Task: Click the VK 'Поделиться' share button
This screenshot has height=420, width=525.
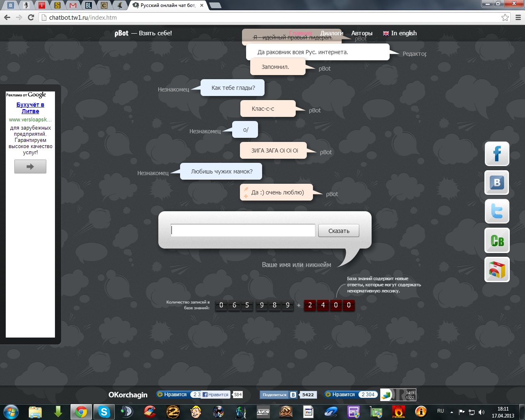Action: [x=278, y=395]
